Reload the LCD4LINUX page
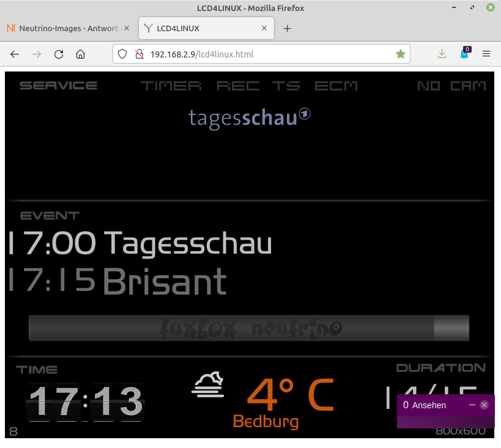 [x=59, y=54]
